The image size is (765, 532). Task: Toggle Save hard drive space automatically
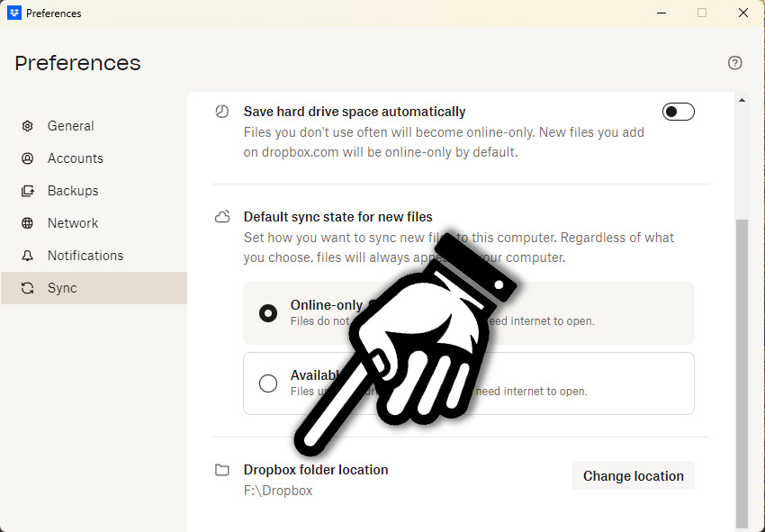pos(679,112)
